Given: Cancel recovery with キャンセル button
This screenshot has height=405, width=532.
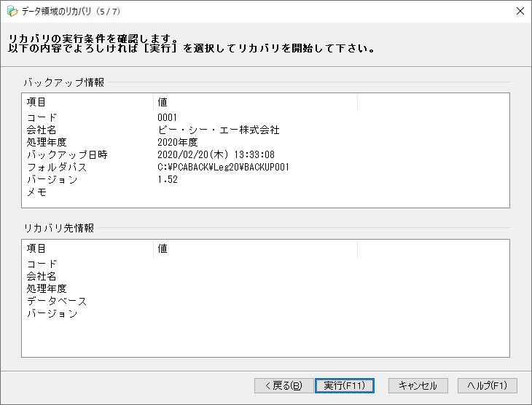Looking at the screenshot, I should point(418,385).
